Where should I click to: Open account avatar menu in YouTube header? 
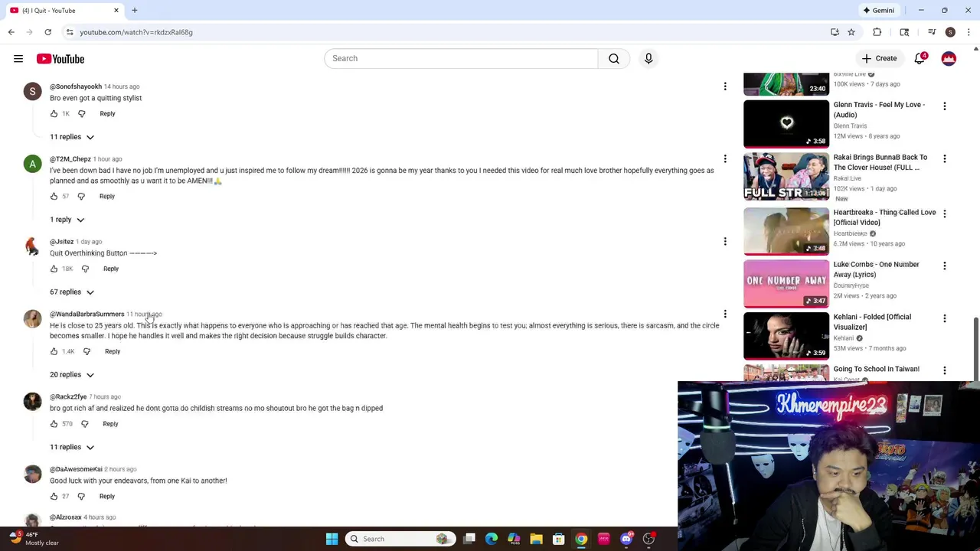point(949,58)
